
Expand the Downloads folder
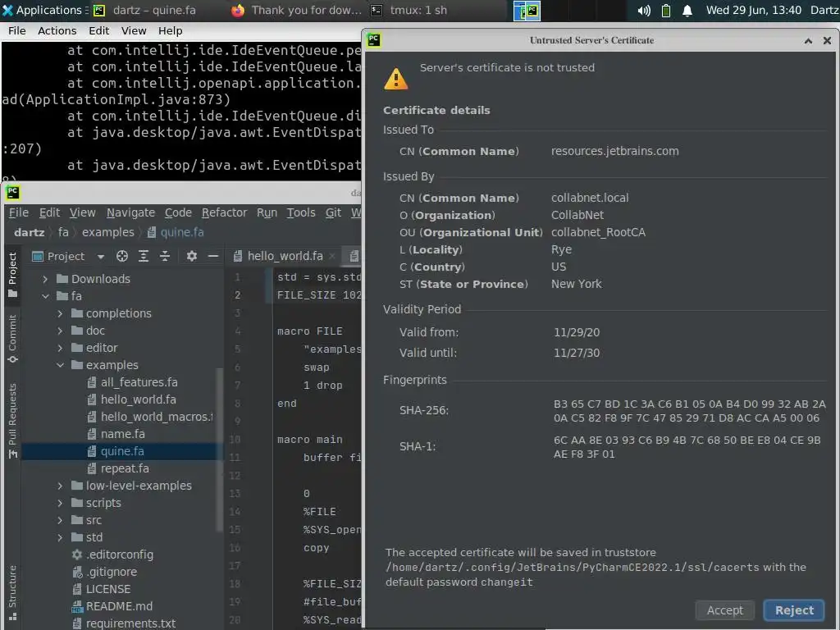click(x=46, y=279)
